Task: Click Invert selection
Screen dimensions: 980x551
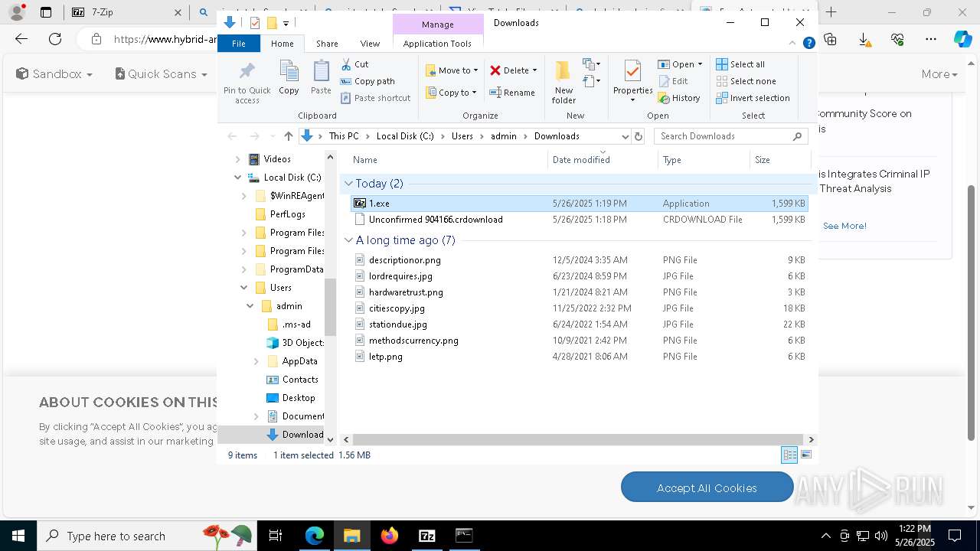Action: (753, 98)
